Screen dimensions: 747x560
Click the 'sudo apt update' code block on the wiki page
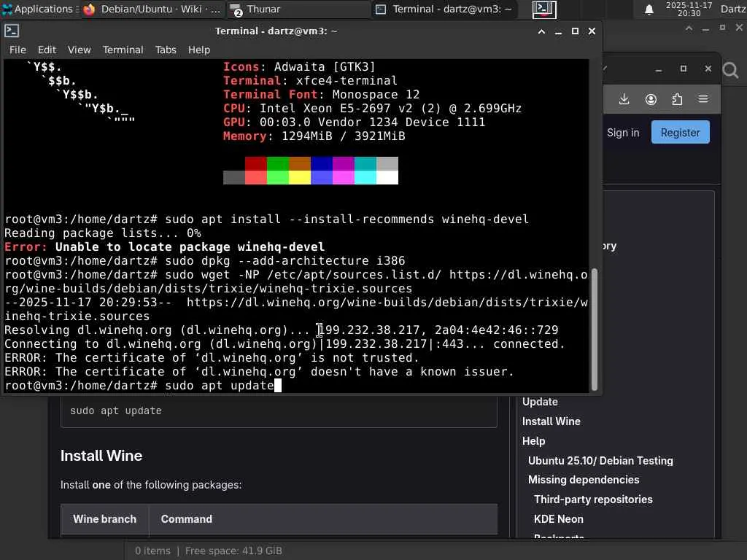(x=279, y=411)
